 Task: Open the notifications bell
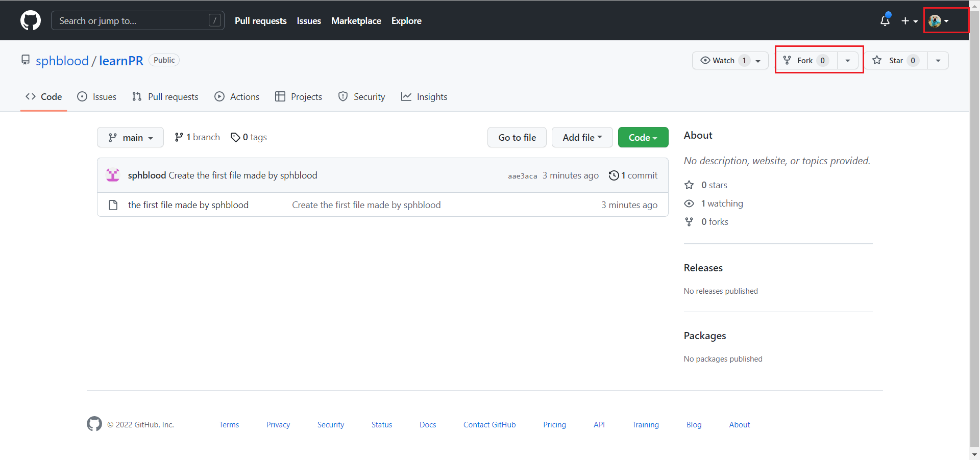coord(885,20)
